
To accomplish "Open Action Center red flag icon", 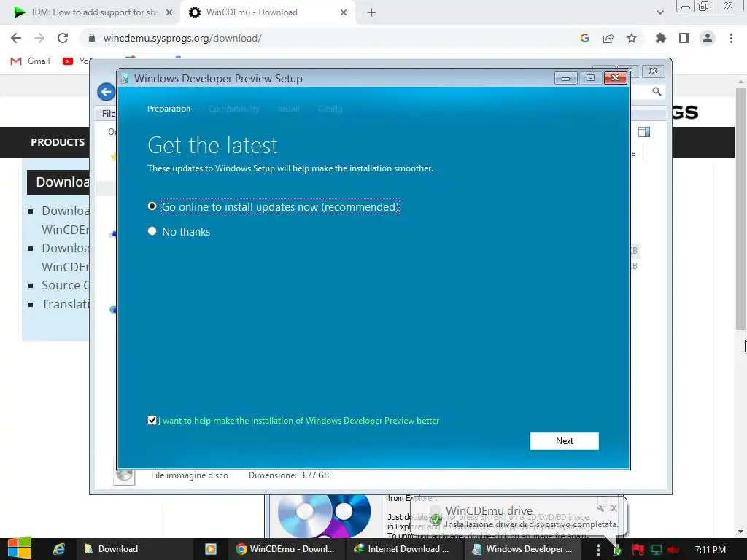I will coord(638,550).
